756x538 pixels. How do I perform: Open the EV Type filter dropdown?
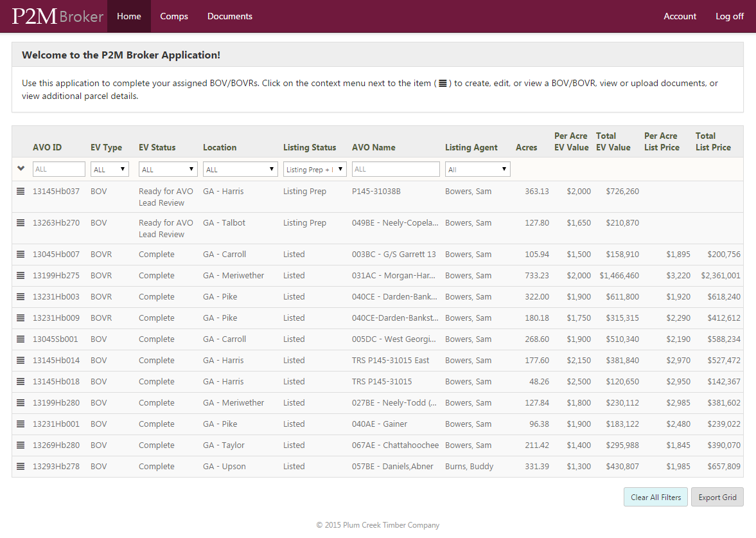110,170
